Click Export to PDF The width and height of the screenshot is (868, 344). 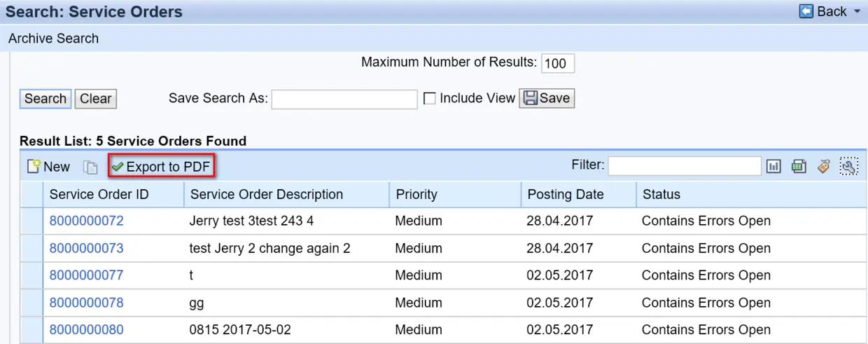click(x=160, y=167)
